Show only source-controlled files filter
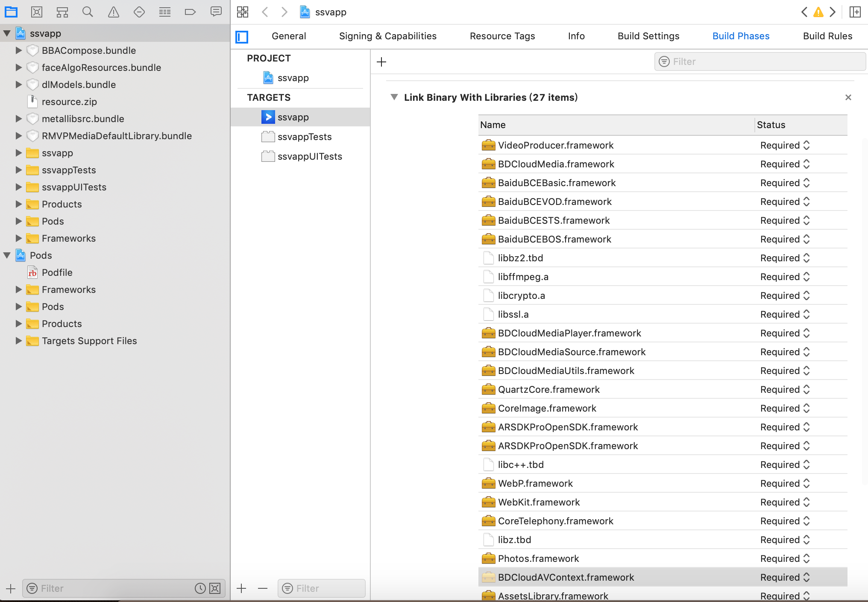 (215, 588)
